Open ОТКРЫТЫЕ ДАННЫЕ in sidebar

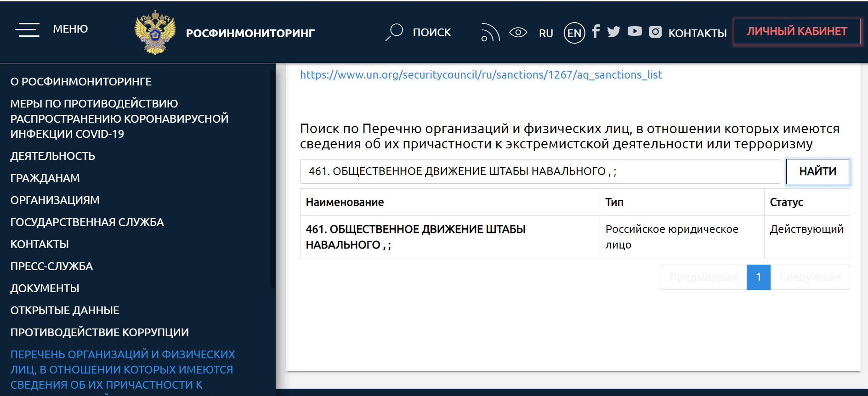pos(65,311)
